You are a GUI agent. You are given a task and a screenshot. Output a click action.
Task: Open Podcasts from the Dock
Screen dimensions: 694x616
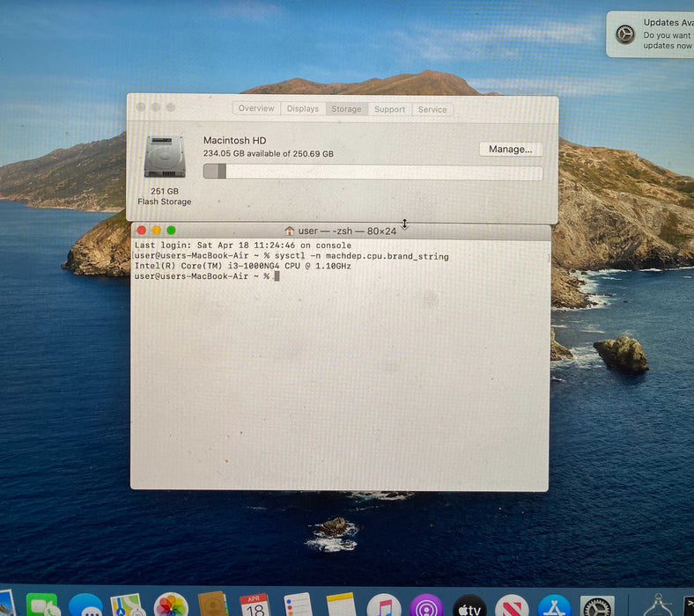426,605
